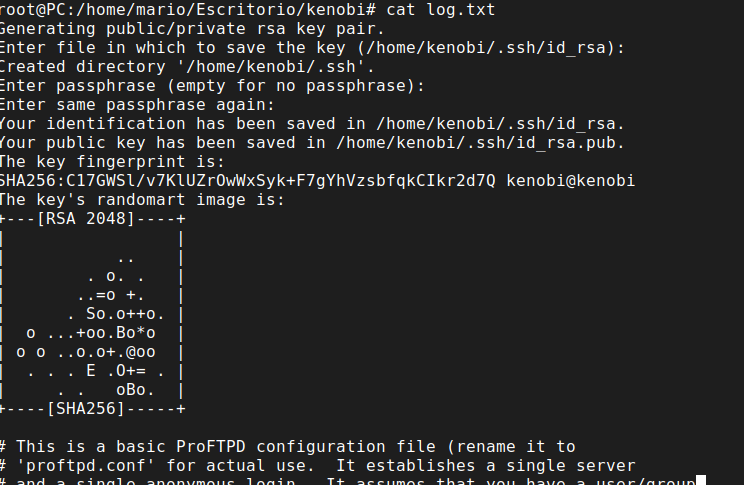Click 'Enter same passphrase again:' line
Image resolution: width=744 pixels, height=485 pixels.
point(137,105)
